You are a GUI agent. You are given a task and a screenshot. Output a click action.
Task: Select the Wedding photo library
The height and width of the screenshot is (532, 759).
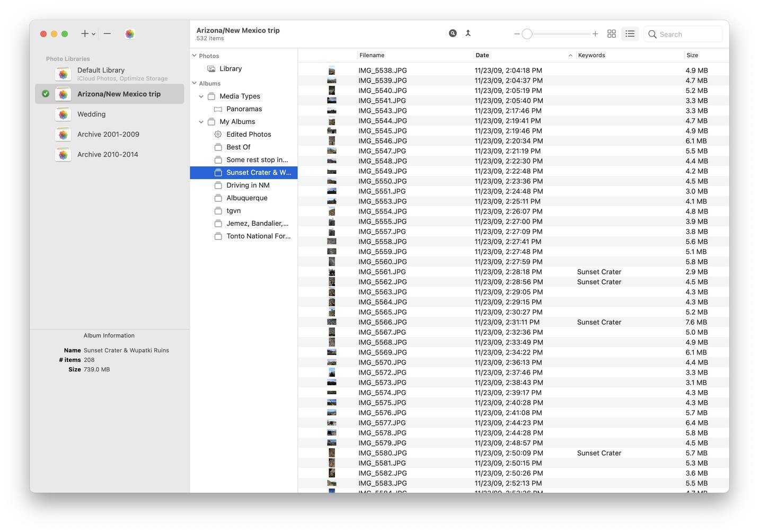point(91,114)
